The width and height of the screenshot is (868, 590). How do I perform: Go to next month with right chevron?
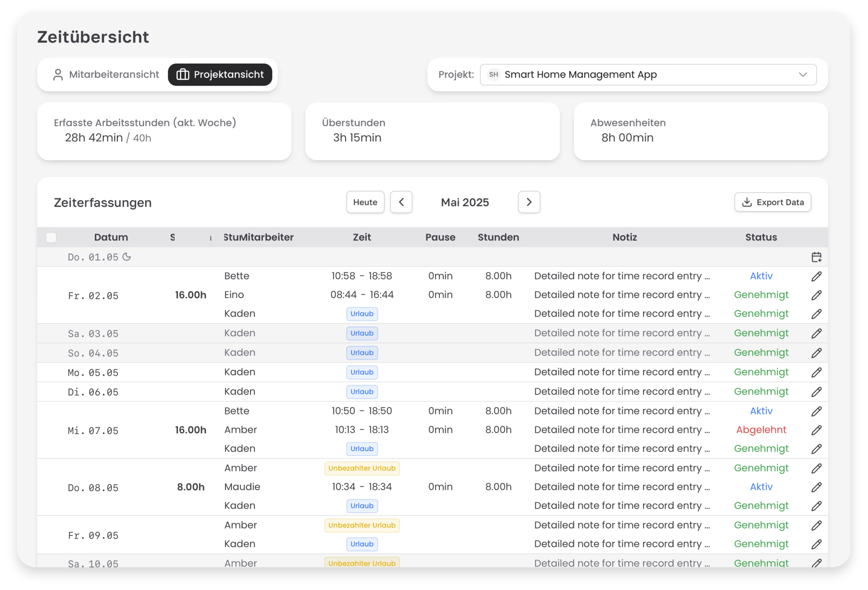pos(529,202)
